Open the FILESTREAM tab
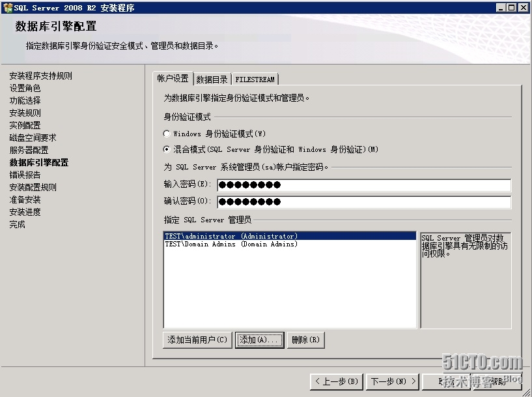The height and width of the screenshot is (397, 532). click(x=255, y=80)
